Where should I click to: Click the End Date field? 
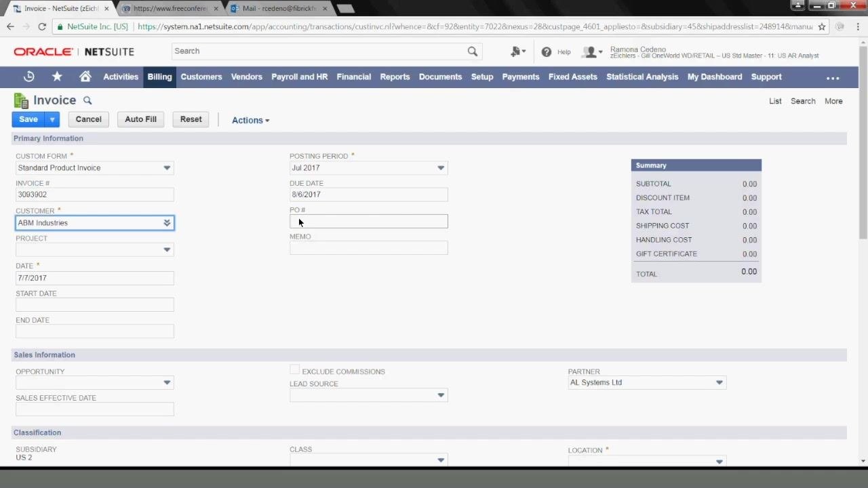[x=95, y=331]
